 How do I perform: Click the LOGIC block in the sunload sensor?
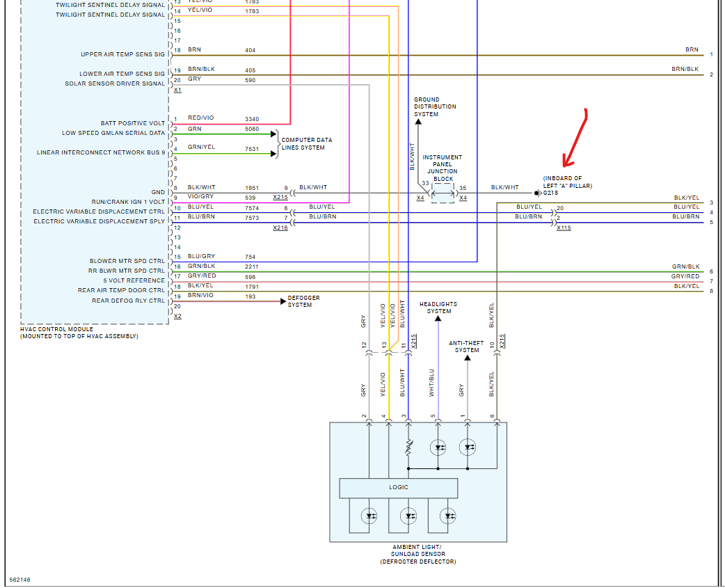398,488
